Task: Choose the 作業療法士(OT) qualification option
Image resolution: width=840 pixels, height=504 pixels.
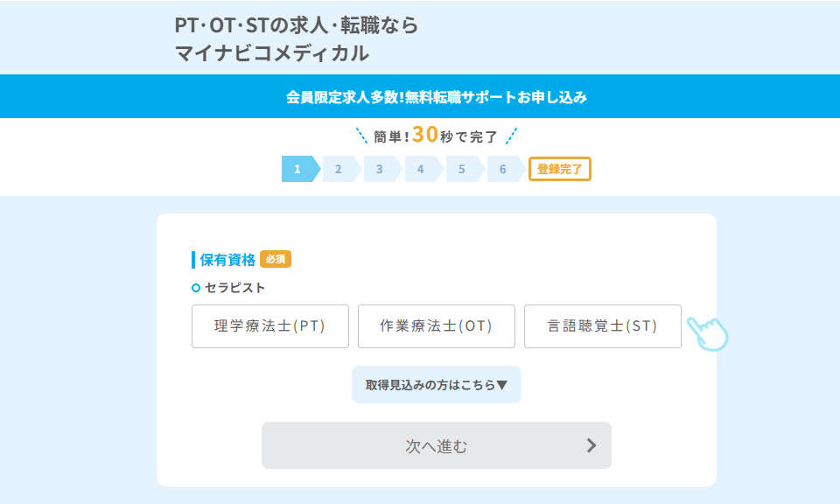Action: pos(436,326)
